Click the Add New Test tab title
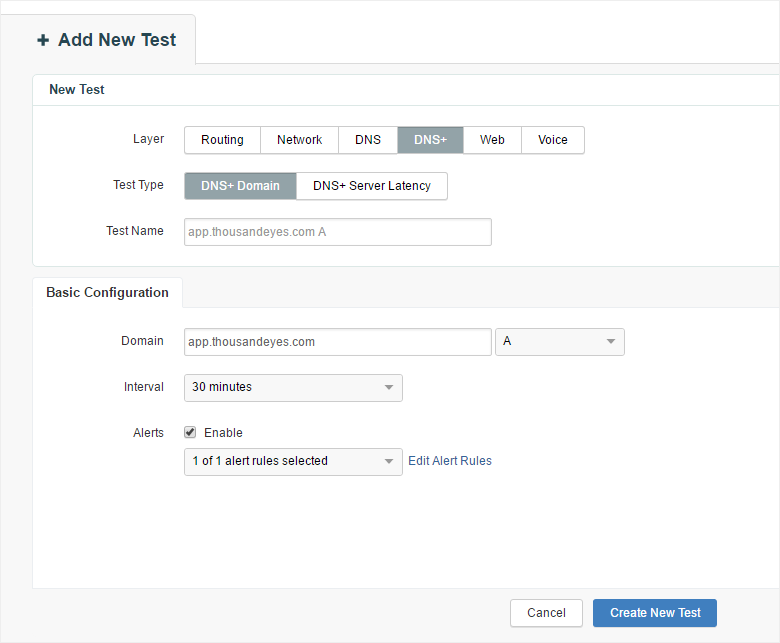 click(x=116, y=41)
